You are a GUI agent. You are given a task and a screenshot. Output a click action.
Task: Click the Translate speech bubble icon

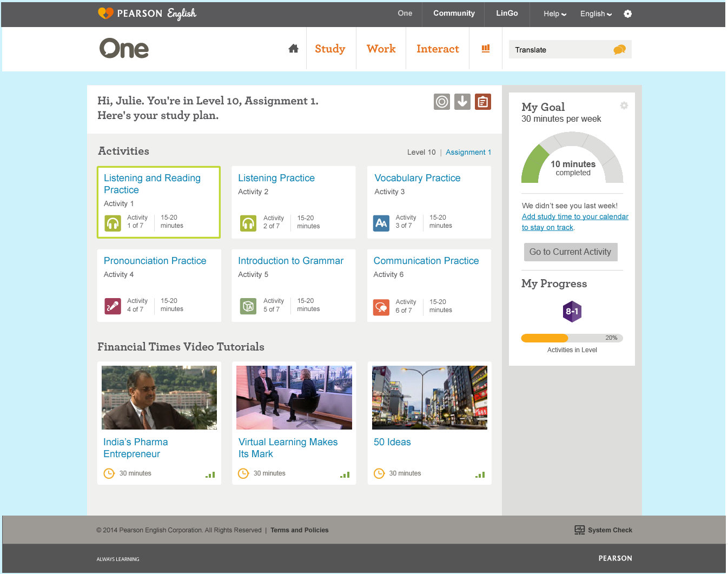click(x=619, y=50)
